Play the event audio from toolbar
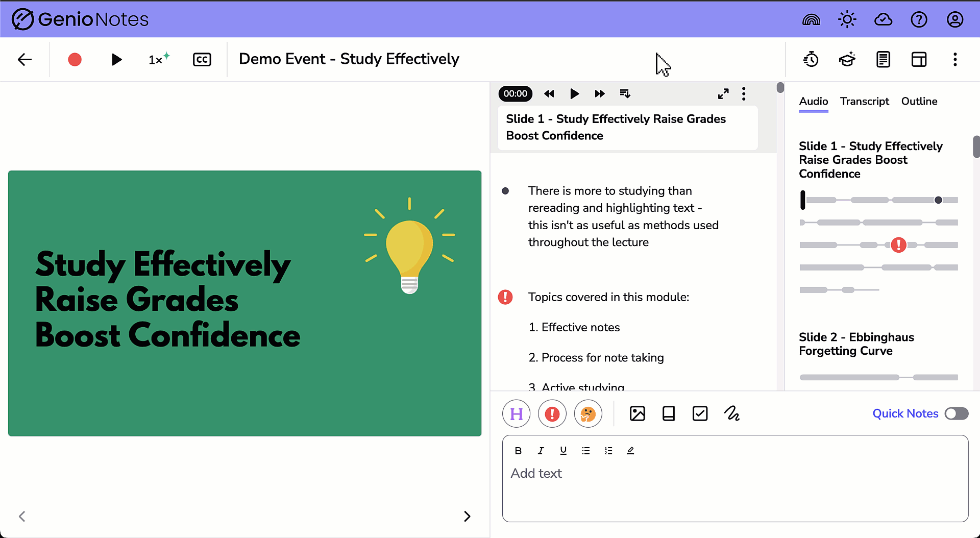 (117, 60)
